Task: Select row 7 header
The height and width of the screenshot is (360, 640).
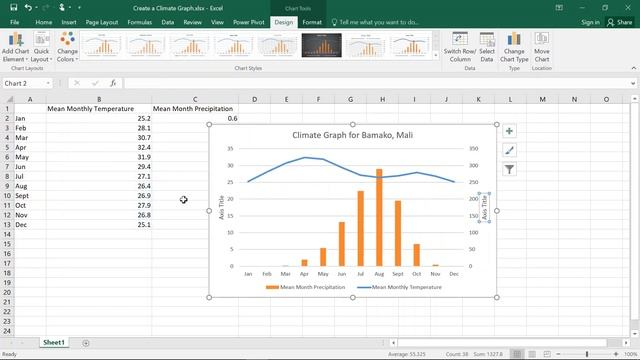Action: [7, 167]
